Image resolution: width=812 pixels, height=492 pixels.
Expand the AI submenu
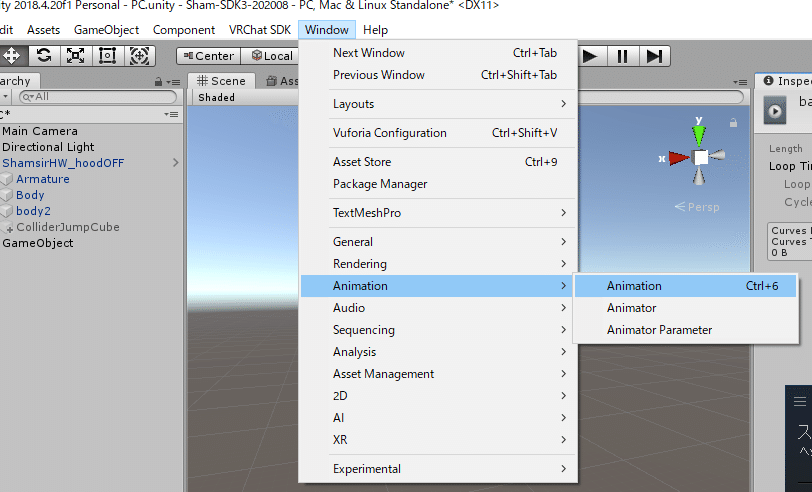(x=438, y=418)
